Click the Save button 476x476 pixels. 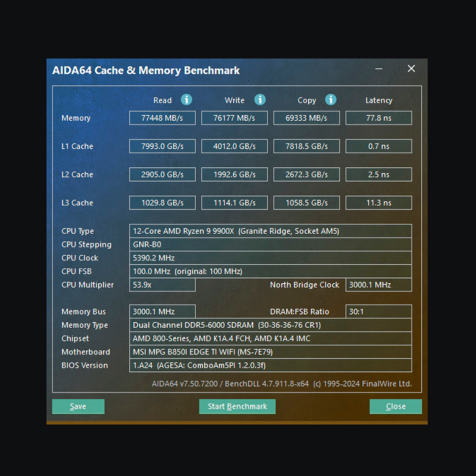tap(78, 406)
